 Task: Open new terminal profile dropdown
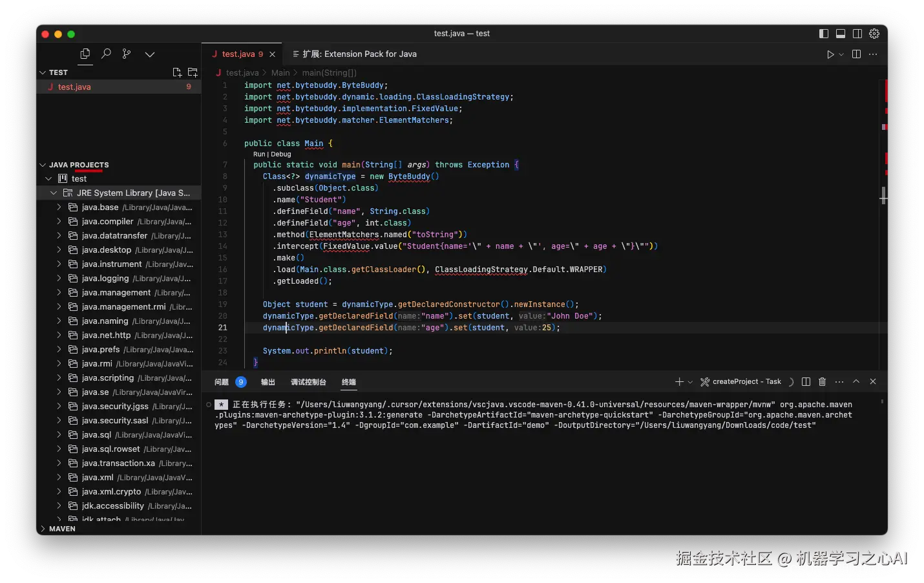690,382
